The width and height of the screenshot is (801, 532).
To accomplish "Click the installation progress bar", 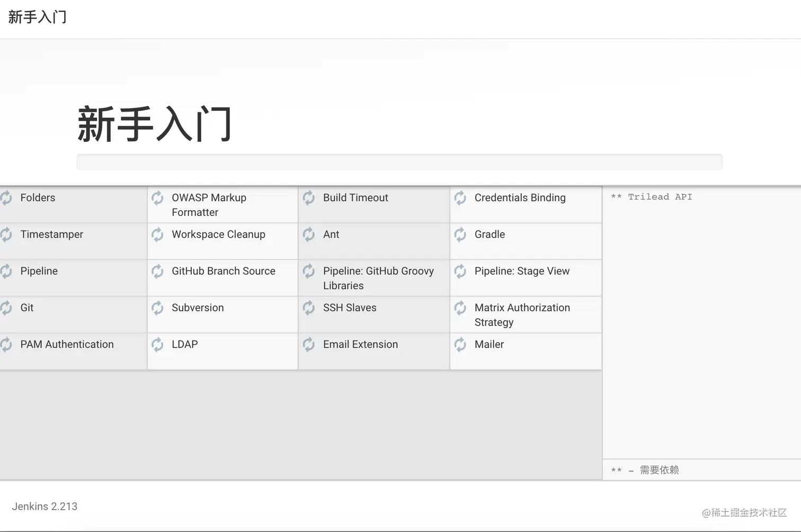I will (x=400, y=162).
